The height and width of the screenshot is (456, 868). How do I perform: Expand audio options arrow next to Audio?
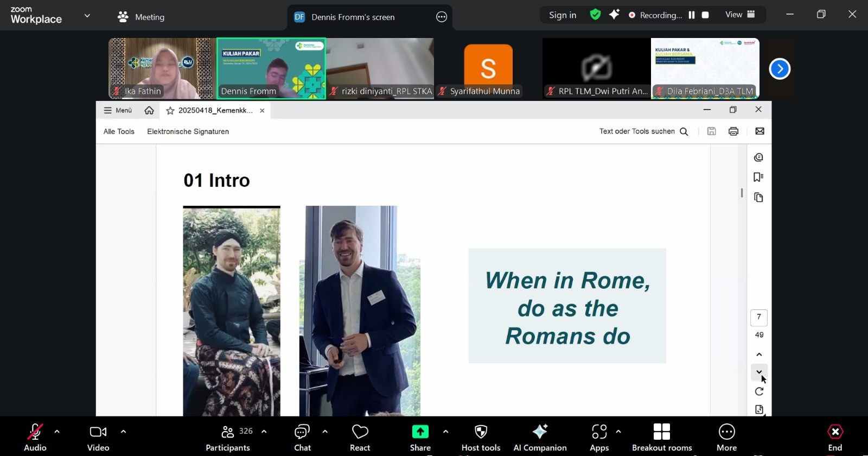[57, 432]
